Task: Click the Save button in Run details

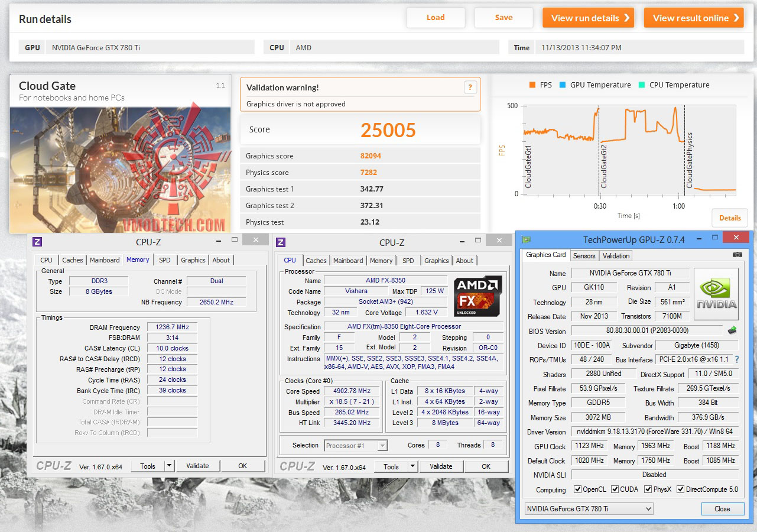Action: point(504,18)
